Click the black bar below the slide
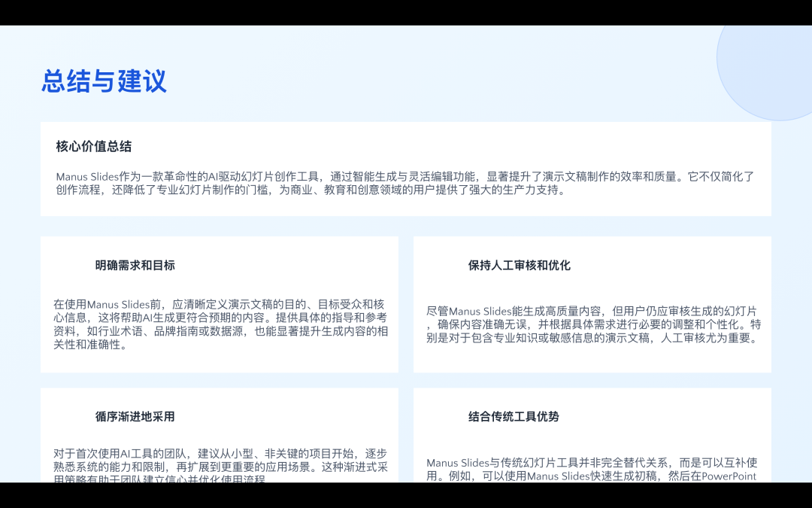 406,498
